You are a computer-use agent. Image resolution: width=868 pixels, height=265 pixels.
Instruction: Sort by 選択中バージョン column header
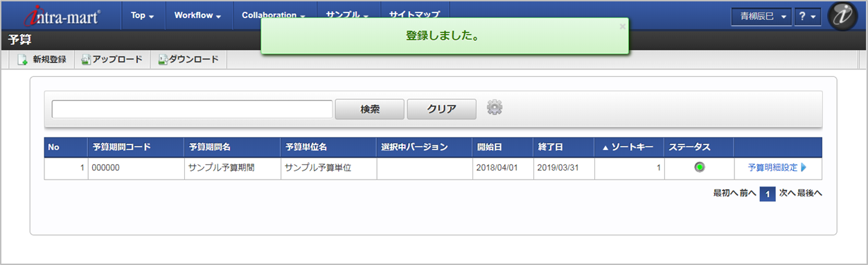click(424, 147)
